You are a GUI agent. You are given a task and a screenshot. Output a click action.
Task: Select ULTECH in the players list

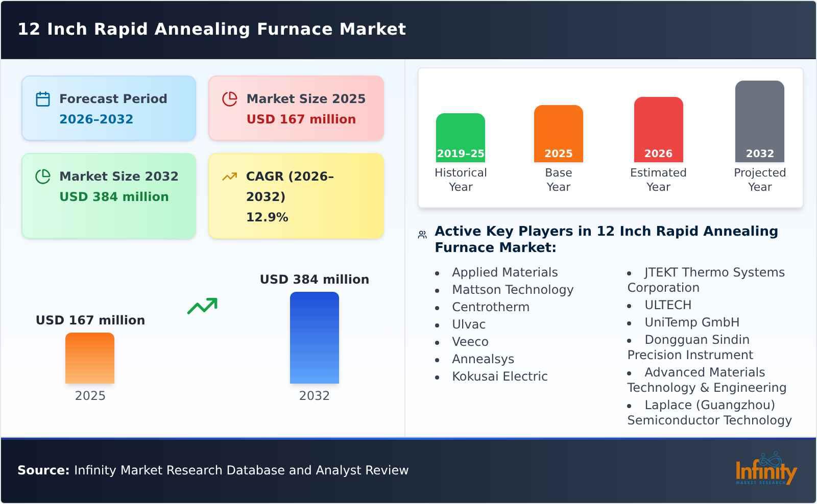coord(668,305)
